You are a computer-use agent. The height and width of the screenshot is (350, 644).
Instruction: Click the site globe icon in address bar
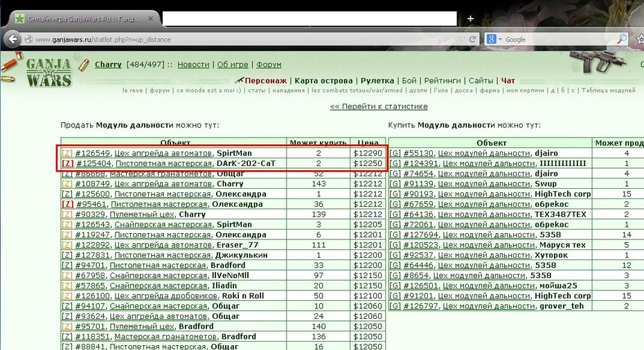tap(28, 39)
